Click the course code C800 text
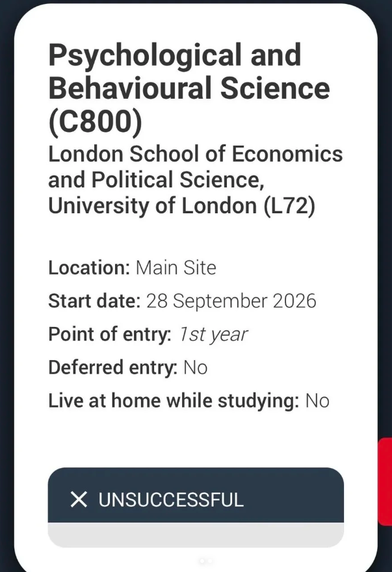The height and width of the screenshot is (572, 392). (96, 119)
